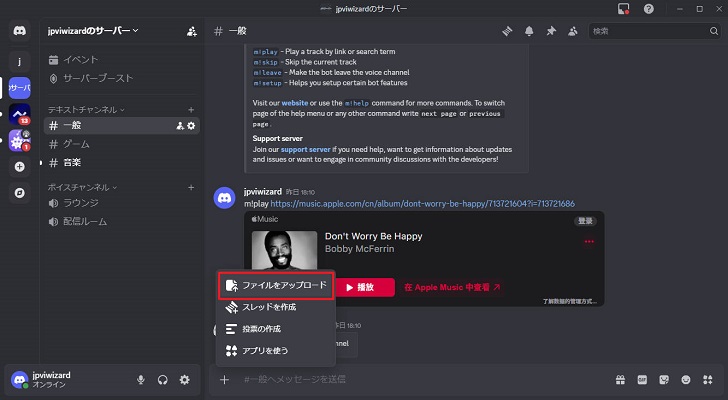Open purple server icon with 1 notification
This screenshot has height=400, width=728.
pyautogui.click(x=20, y=141)
